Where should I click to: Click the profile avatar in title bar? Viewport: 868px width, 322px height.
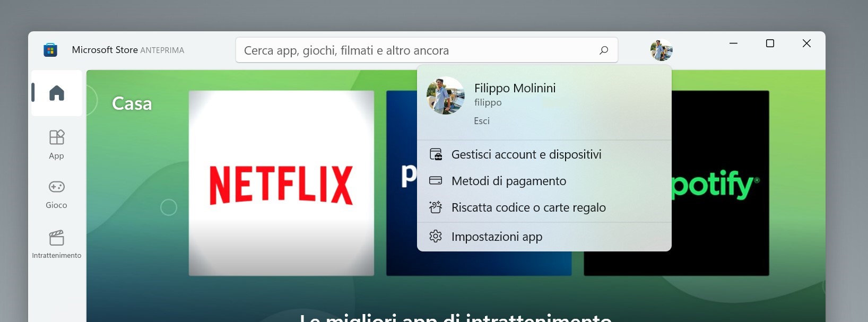(662, 50)
